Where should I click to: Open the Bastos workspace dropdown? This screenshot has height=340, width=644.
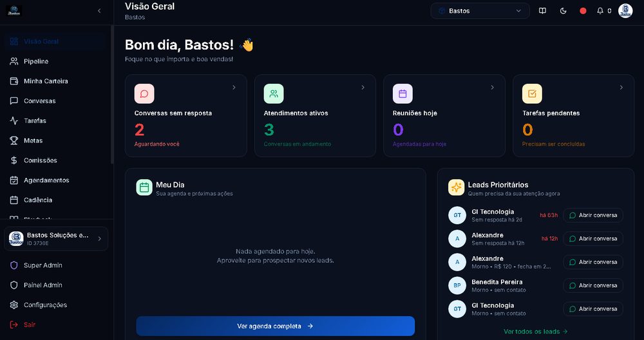(x=480, y=11)
